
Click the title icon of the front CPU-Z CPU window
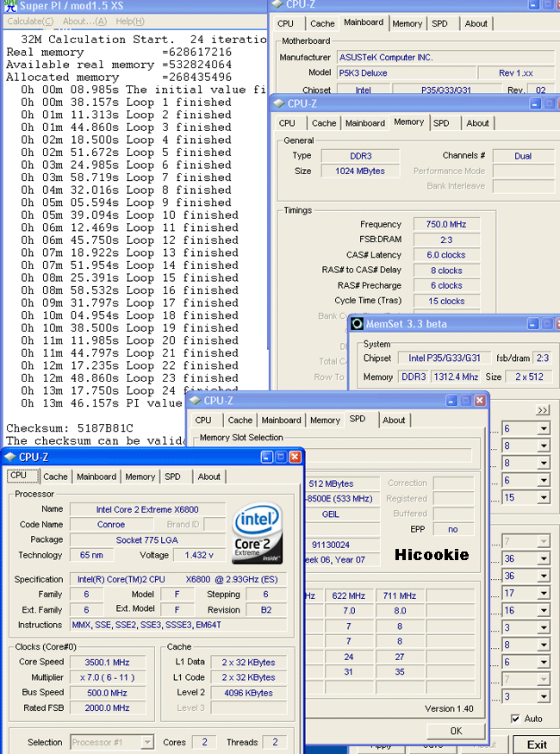coord(10,458)
